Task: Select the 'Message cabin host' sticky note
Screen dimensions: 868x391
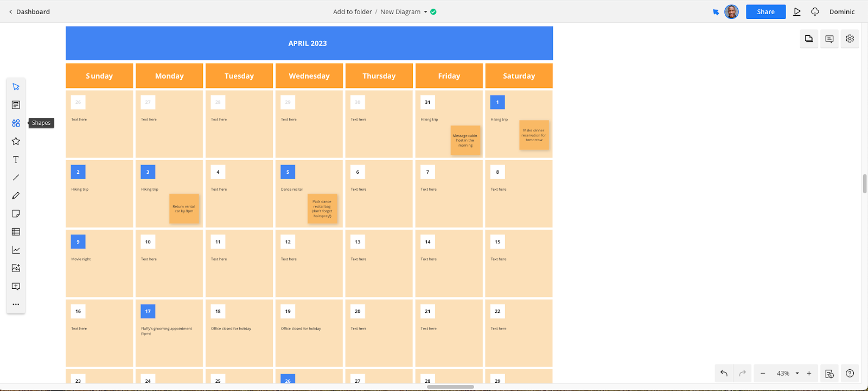Action: click(x=465, y=141)
